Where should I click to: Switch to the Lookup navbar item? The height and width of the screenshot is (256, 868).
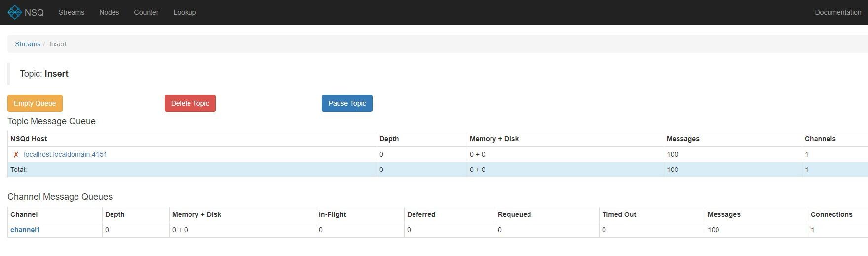click(x=185, y=12)
